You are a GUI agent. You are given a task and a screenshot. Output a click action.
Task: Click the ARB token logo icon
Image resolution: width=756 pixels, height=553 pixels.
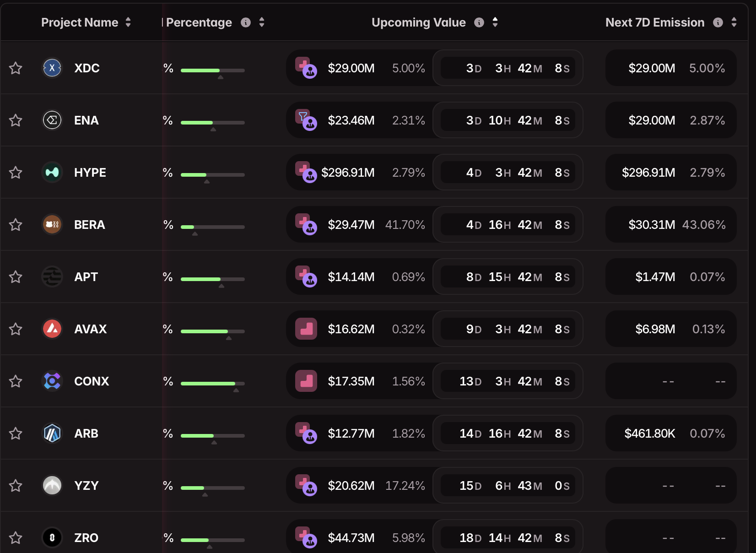[52, 434]
